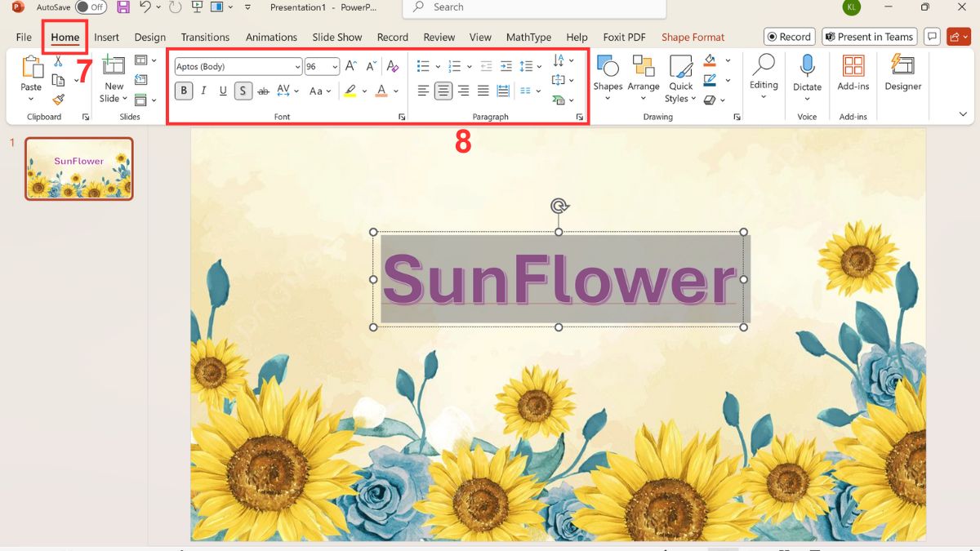Image resolution: width=980 pixels, height=551 pixels.
Task: Toggle Text Shadow formatting
Action: [243, 91]
